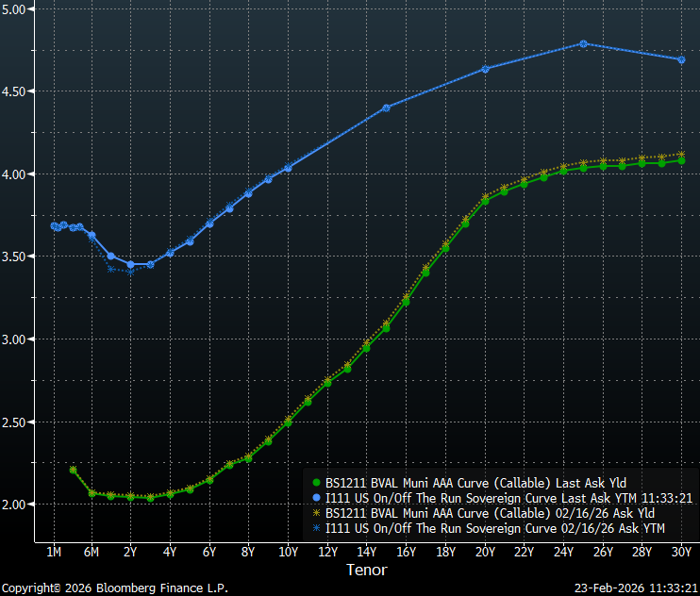Click the blue dot marker in the legend
Screen dimensions: 700x596
coord(316,498)
